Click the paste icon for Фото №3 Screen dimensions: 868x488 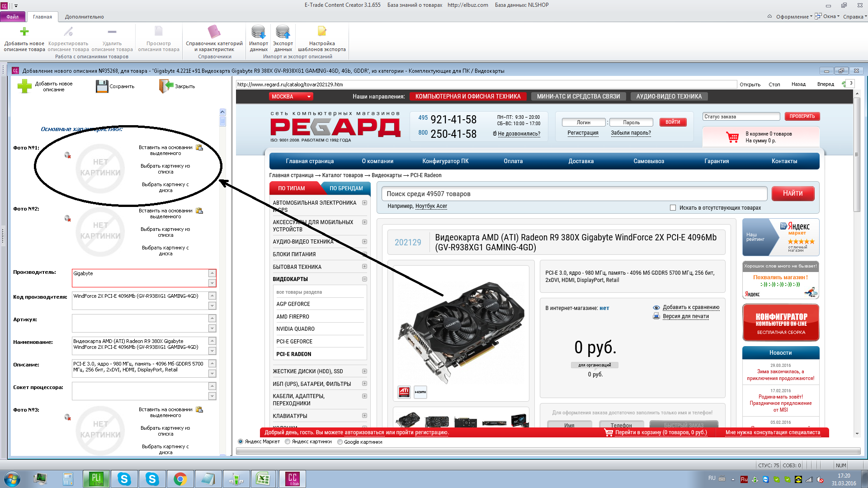pos(199,409)
